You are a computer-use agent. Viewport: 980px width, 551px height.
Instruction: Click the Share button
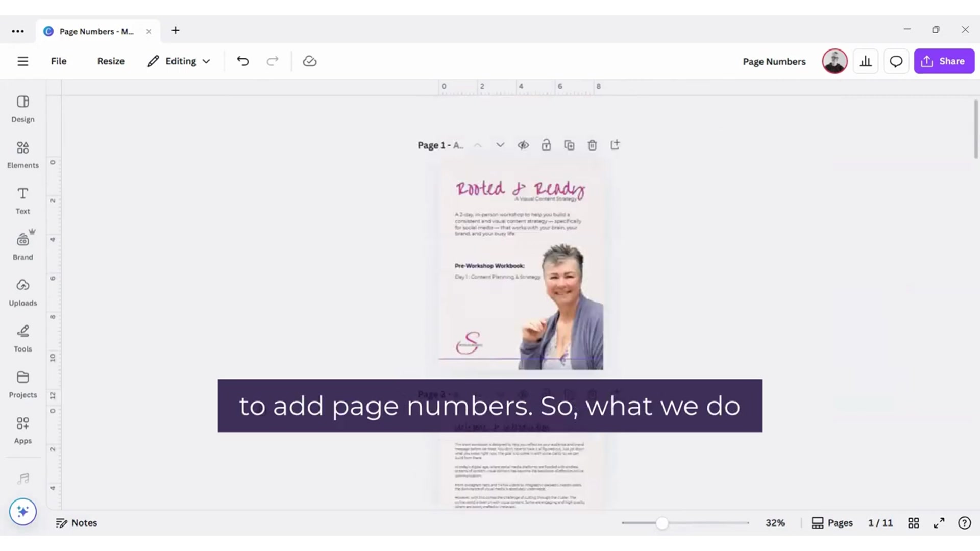pos(944,61)
